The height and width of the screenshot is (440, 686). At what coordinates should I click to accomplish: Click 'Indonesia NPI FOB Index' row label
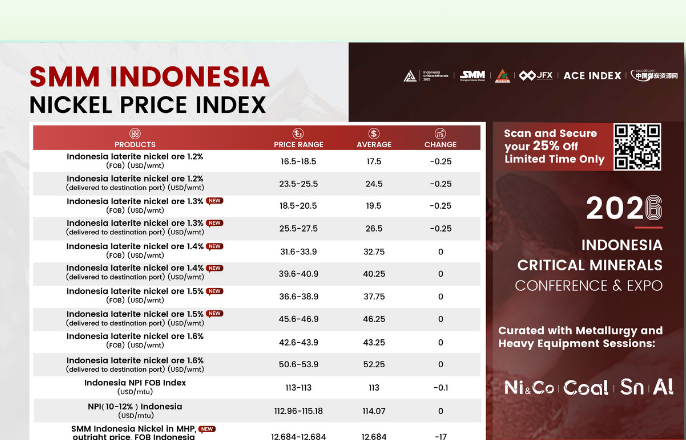click(135, 387)
